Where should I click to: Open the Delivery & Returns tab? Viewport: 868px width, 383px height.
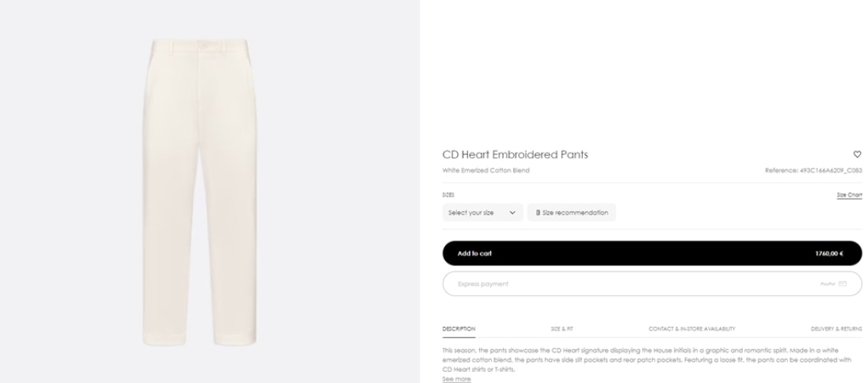point(836,328)
